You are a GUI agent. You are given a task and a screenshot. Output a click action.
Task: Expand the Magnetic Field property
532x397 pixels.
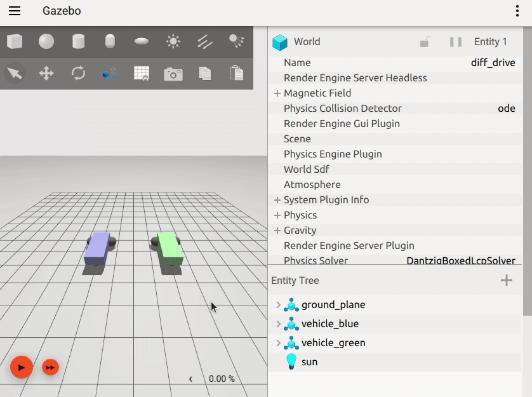point(277,93)
